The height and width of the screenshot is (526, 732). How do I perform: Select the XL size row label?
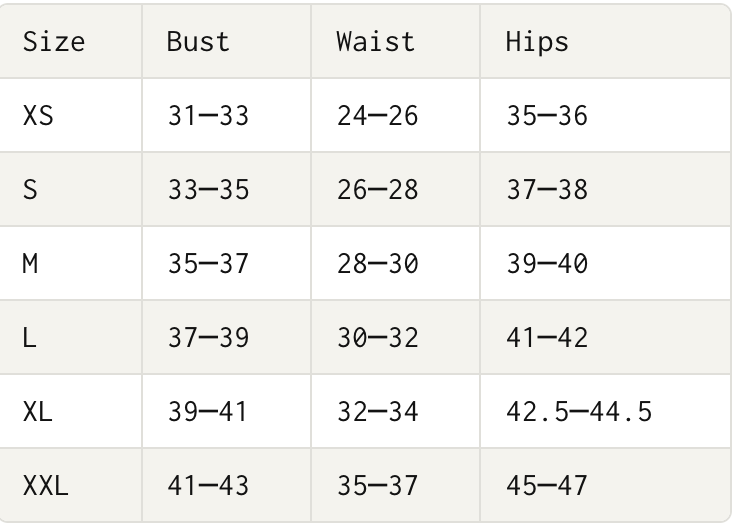pyautogui.click(x=38, y=412)
